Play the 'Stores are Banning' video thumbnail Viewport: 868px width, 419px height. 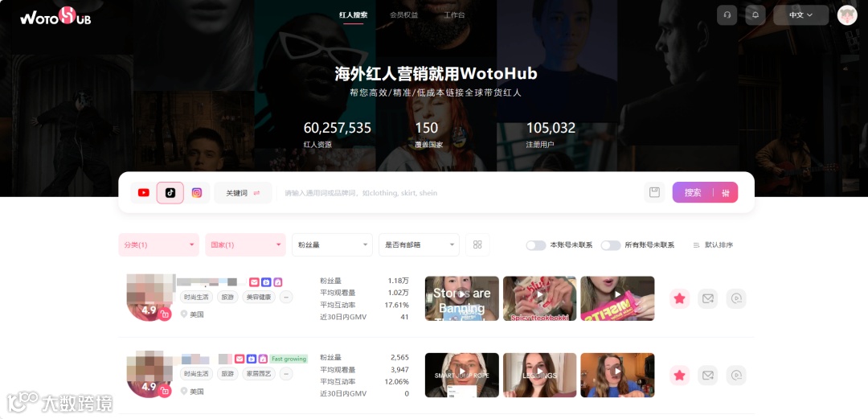click(461, 298)
